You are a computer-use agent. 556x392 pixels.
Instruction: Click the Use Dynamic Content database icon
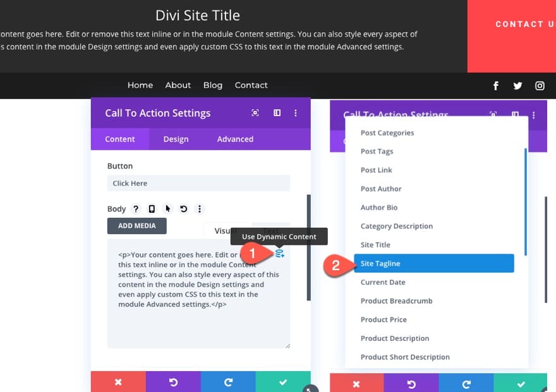tap(279, 253)
